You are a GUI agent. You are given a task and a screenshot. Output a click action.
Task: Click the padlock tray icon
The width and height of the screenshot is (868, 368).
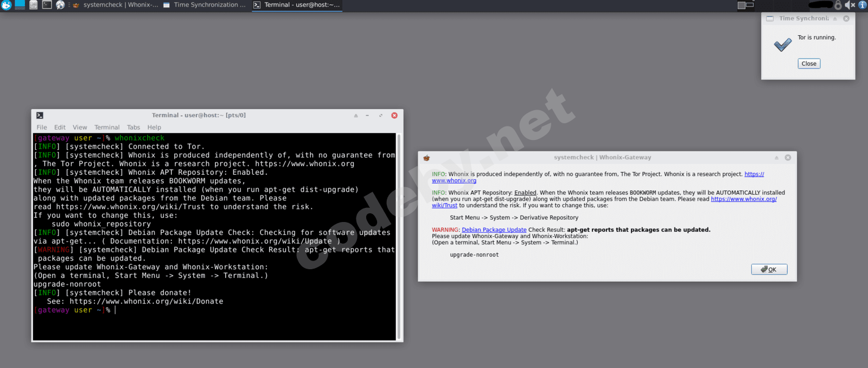pos(838,5)
